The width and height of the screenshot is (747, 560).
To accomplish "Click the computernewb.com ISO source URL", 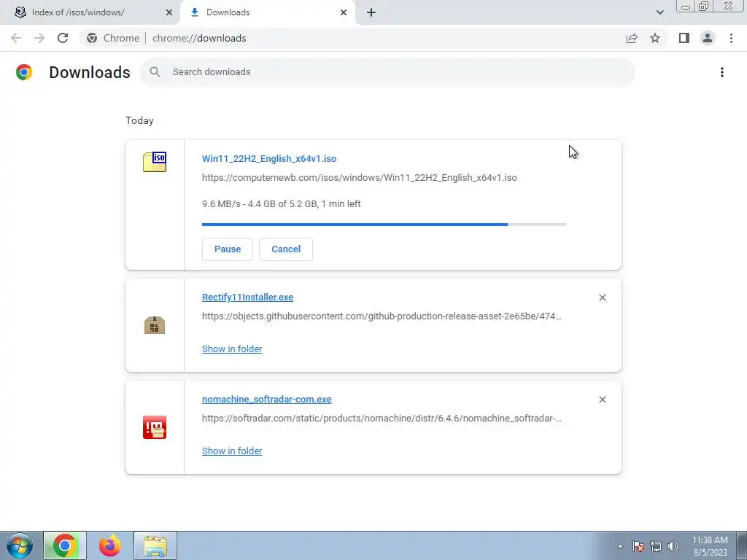I will click(359, 178).
